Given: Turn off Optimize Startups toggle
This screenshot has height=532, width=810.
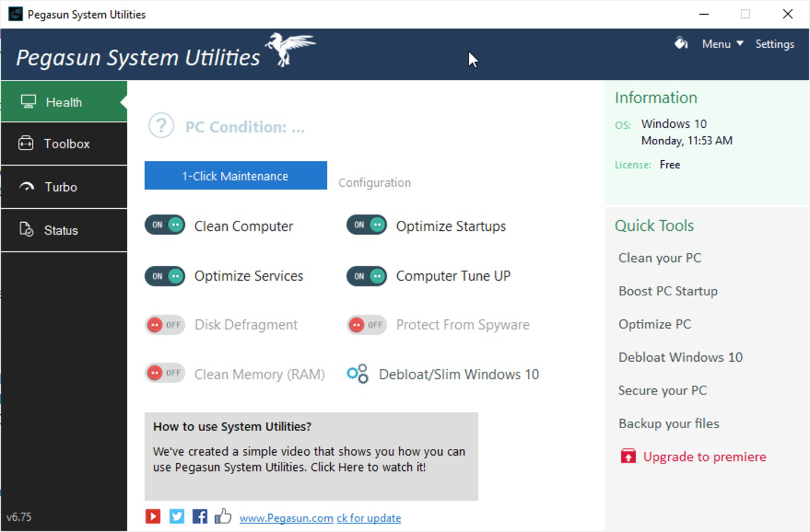Looking at the screenshot, I should [x=367, y=225].
